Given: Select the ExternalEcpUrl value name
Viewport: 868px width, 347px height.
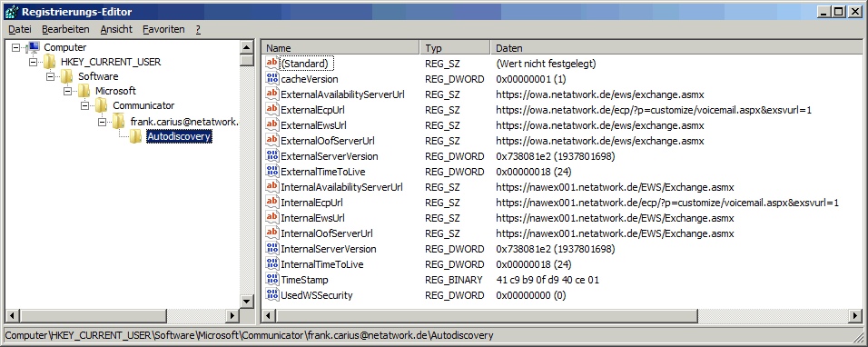Looking at the screenshot, I should [x=311, y=110].
